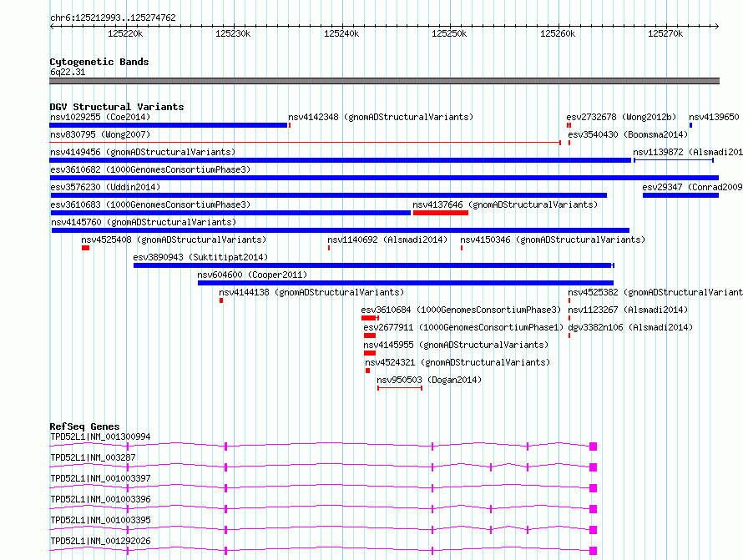
Task: Click the nsv604600 (Cooper2011) label
Action: [x=252, y=275]
